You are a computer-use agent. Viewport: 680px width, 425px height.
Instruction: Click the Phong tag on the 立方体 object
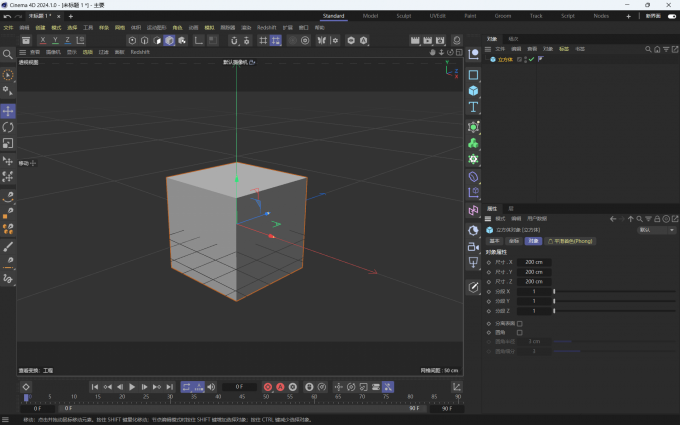click(540, 59)
